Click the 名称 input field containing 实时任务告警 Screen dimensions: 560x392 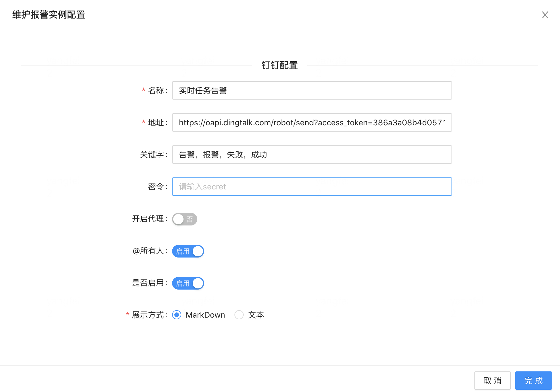pos(312,90)
